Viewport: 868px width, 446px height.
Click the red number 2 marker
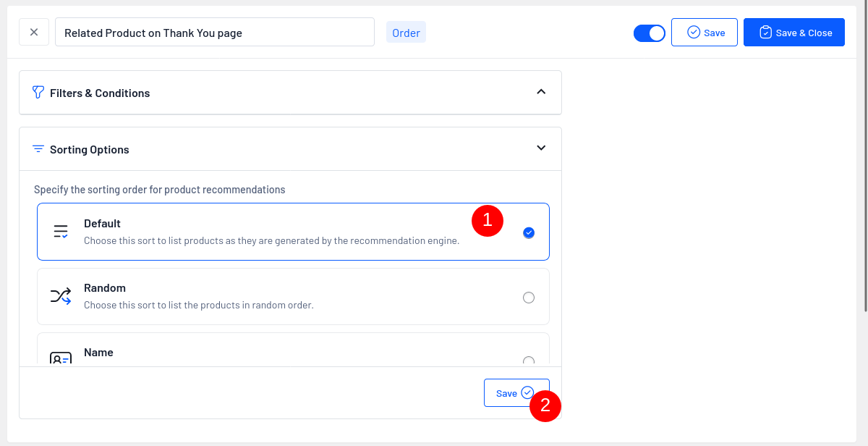point(545,405)
